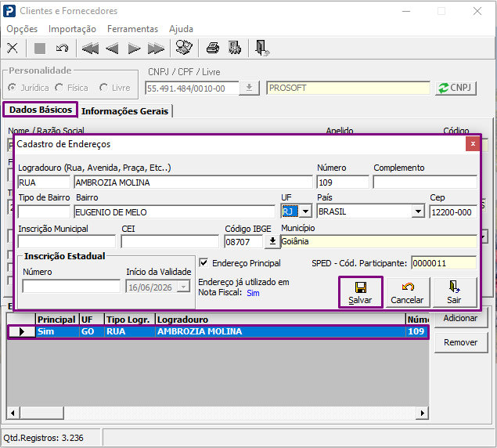Click the printer toolbar icon

point(213,49)
